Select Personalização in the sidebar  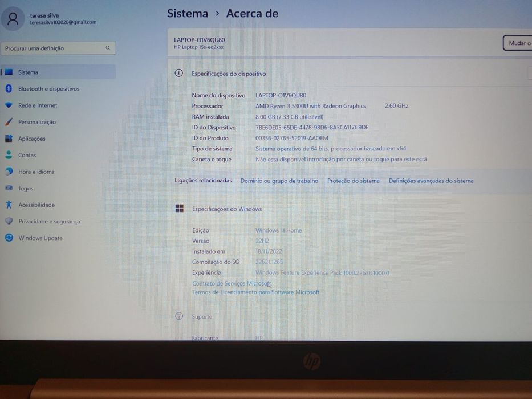(x=37, y=122)
